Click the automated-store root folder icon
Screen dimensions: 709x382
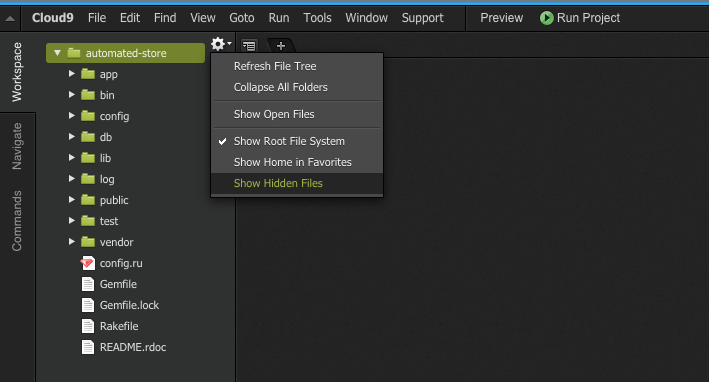coord(74,53)
